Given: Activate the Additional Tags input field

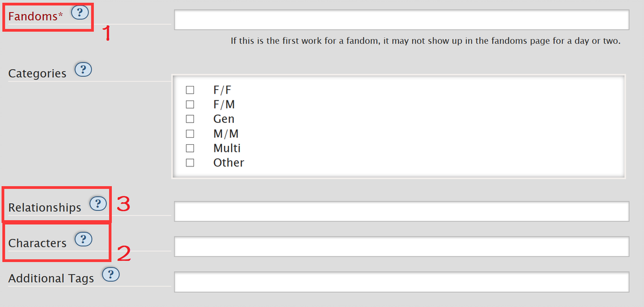Looking at the screenshot, I should click(x=401, y=282).
